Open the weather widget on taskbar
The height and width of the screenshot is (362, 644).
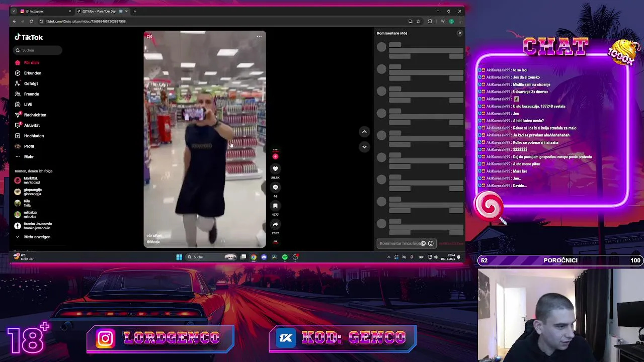point(24,257)
